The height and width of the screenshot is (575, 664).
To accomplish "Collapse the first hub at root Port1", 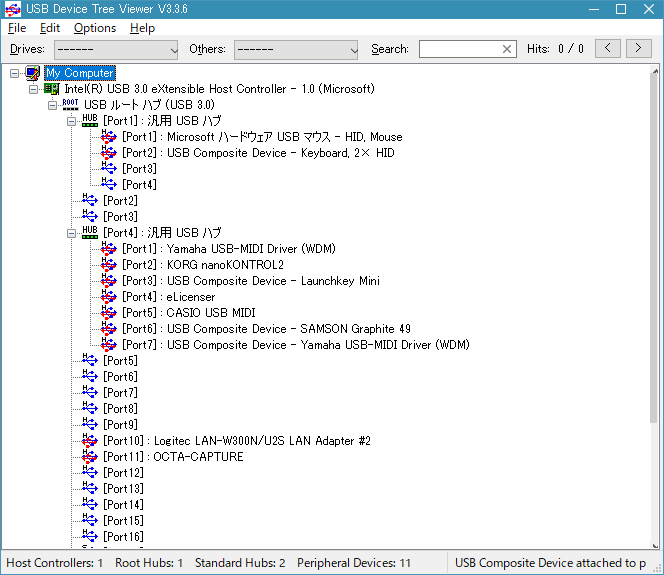I will coord(72,122).
